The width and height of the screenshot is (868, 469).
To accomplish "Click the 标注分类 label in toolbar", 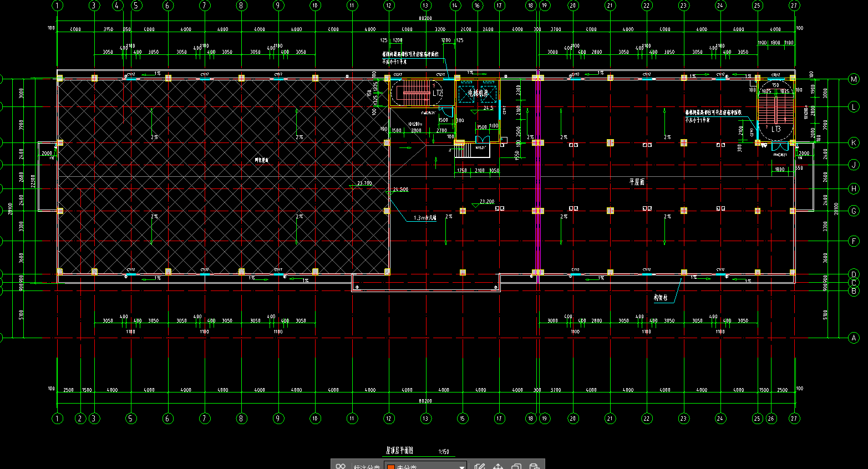I will pyautogui.click(x=367, y=467).
